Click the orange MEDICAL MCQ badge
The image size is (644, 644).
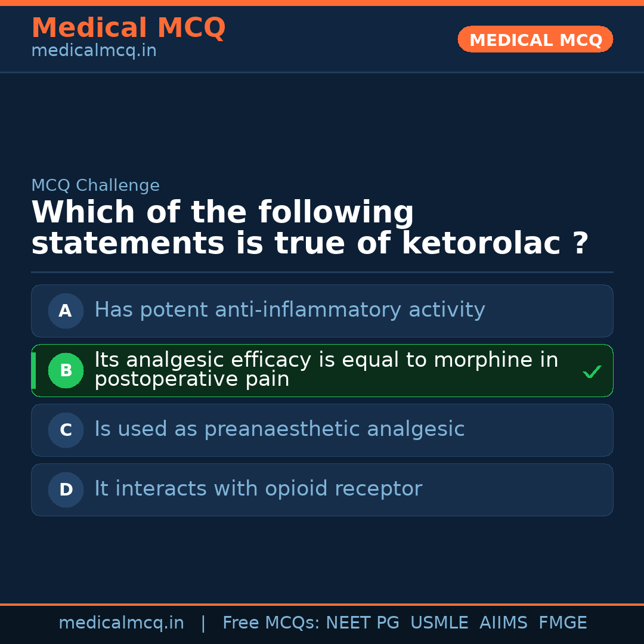tap(535, 39)
